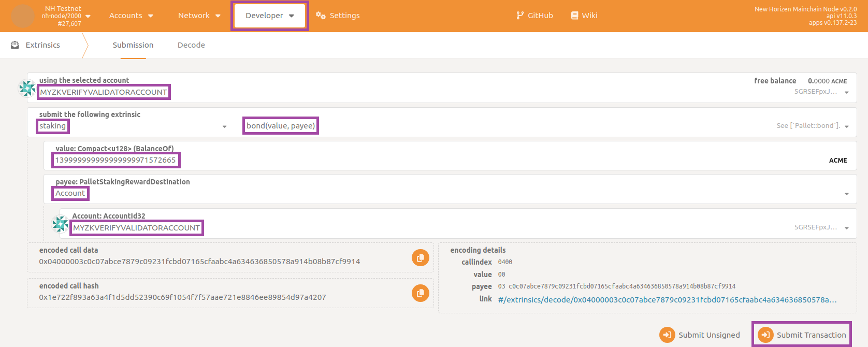This screenshot has height=347, width=868.
Task: Click the selected account identicon
Action: point(27,88)
